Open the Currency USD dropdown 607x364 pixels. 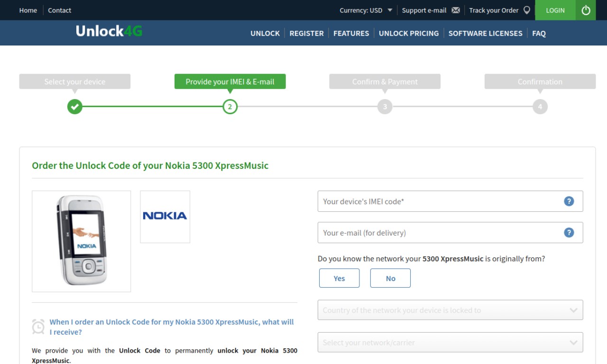click(366, 10)
